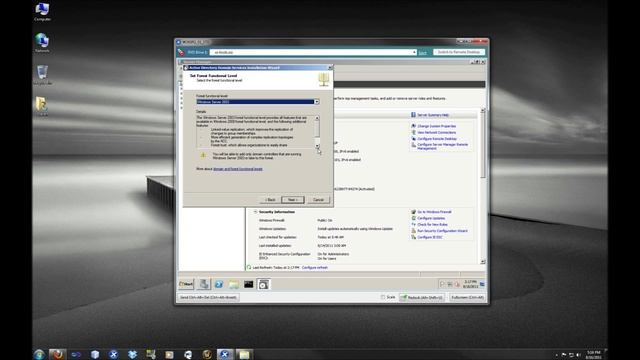640x360 pixels.
Task: Click the Details box scroll-up arrow
Action: pyautogui.click(x=317, y=118)
